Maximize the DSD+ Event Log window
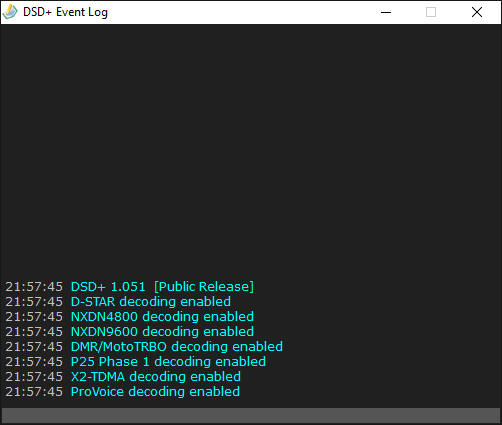 point(431,12)
